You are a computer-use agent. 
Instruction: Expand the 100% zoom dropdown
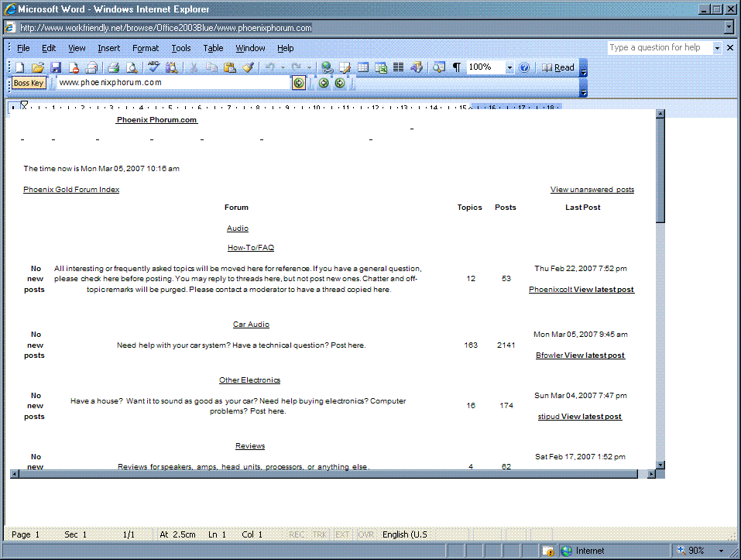point(509,68)
